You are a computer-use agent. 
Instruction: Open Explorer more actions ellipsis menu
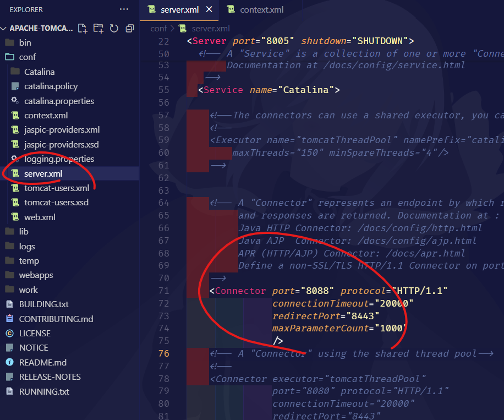124,9
